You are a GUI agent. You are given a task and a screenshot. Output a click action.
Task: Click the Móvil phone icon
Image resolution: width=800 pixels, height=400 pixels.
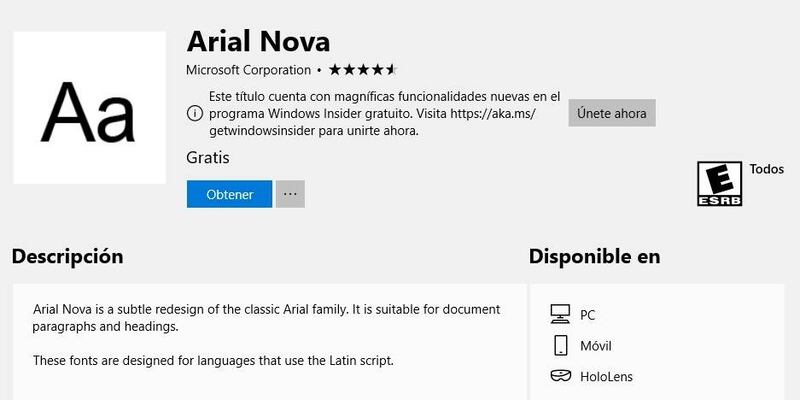(560, 346)
